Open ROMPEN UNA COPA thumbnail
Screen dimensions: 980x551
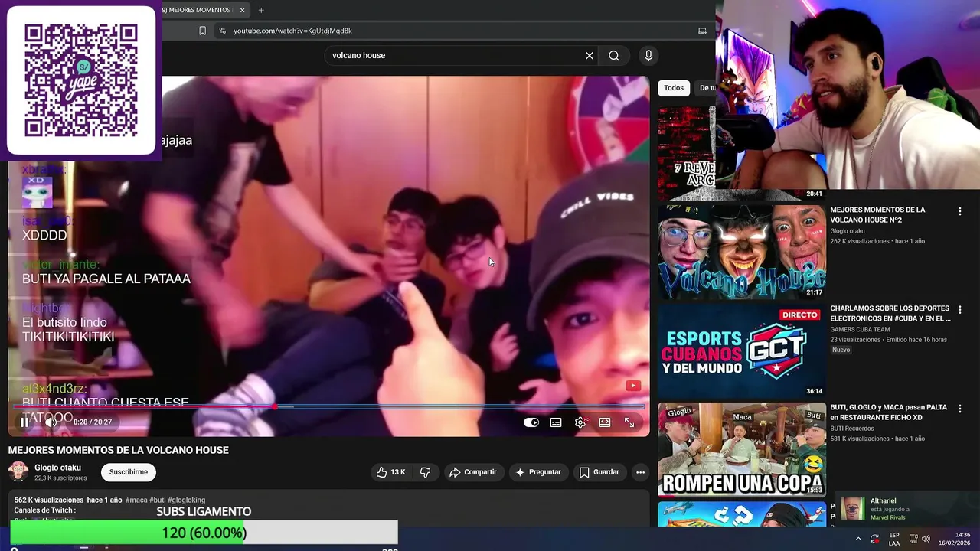click(742, 449)
